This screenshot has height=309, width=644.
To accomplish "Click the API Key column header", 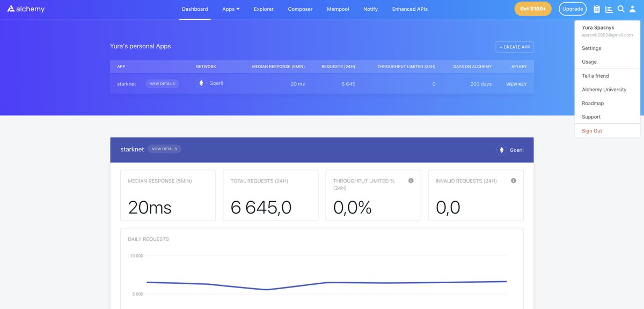I will 519,67.
